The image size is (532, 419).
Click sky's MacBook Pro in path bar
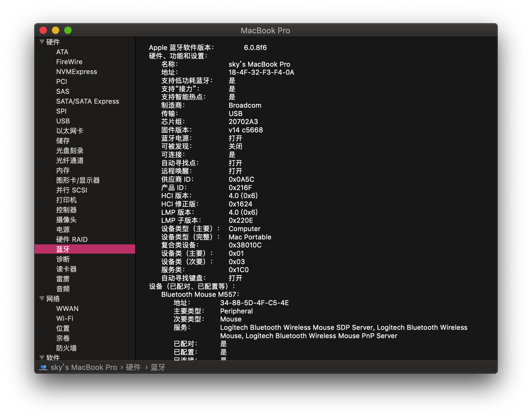(84, 367)
